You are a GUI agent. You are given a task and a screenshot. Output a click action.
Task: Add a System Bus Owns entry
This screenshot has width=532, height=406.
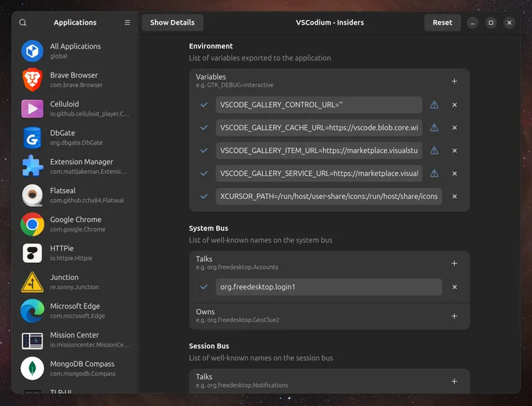[454, 316]
